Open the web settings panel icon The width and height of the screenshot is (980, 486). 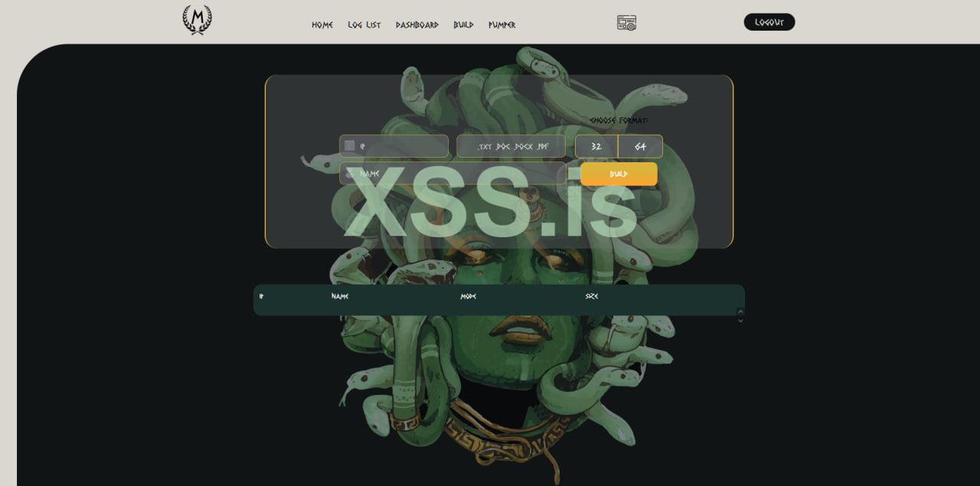point(626,23)
